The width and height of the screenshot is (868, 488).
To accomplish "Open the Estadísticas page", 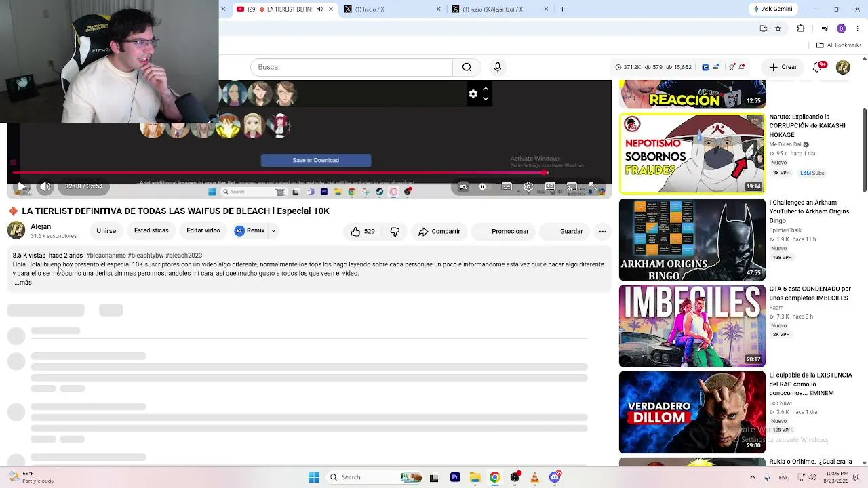I will click(x=151, y=231).
